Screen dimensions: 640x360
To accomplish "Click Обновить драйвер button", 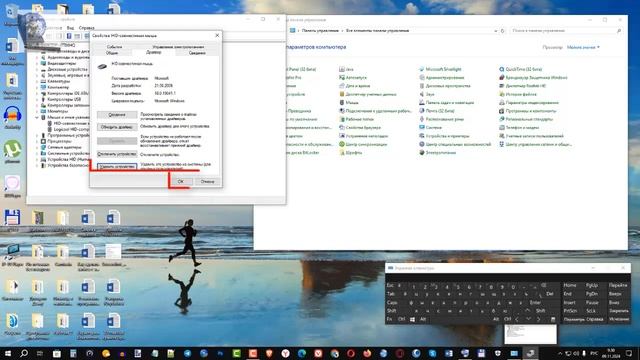I will pos(117,127).
